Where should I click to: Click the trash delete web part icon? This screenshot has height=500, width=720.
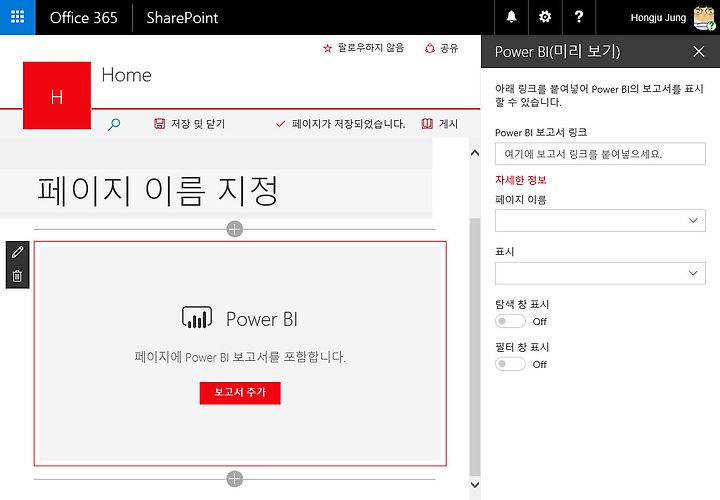tap(17, 276)
